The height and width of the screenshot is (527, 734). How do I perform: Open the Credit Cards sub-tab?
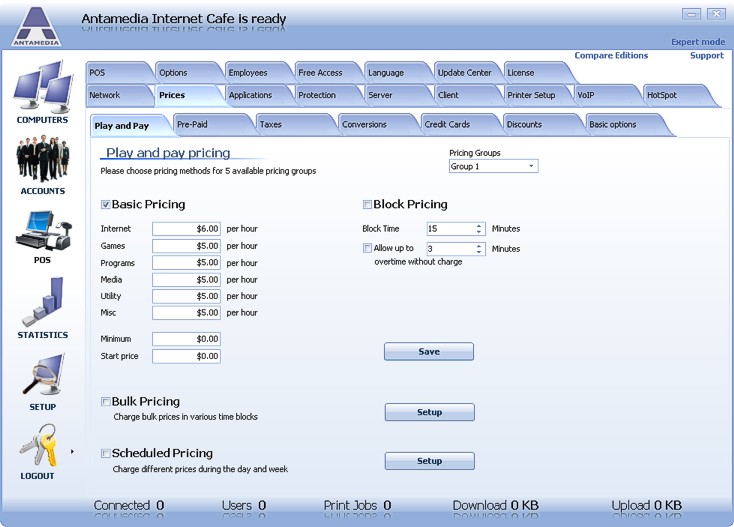[460, 124]
